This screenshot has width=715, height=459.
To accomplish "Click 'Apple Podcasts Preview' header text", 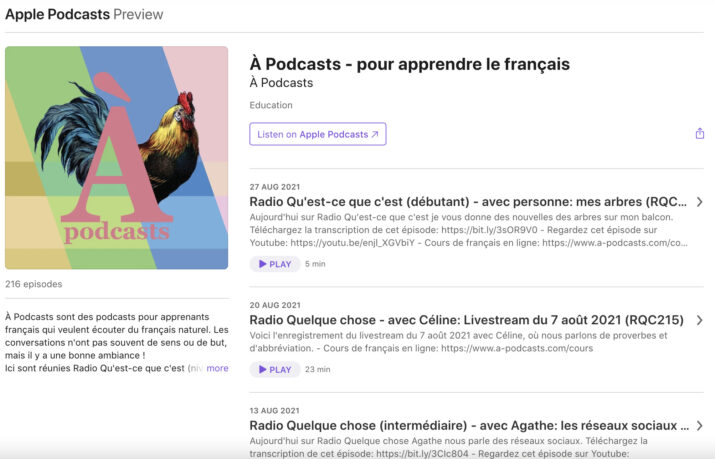I will (x=84, y=14).
